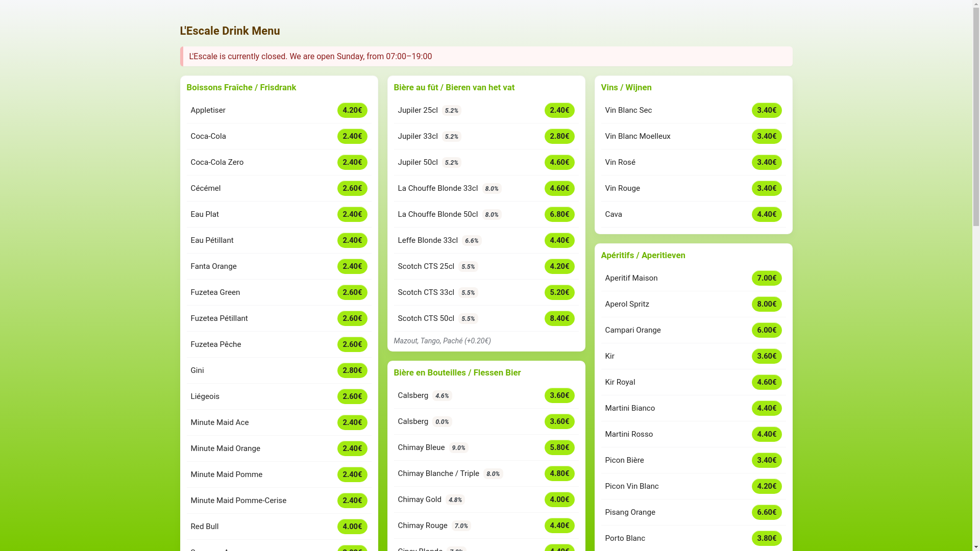Click the Chimay Bleue 9.0% badge
The width and height of the screenshot is (980, 551).
pyautogui.click(x=458, y=448)
